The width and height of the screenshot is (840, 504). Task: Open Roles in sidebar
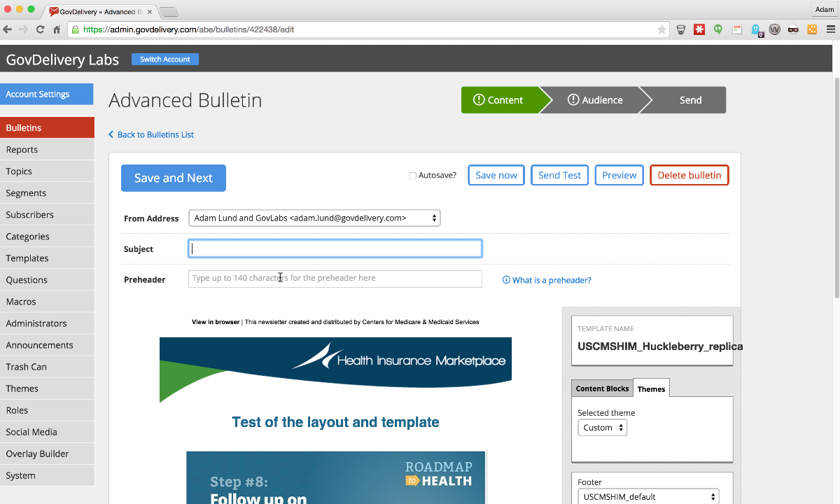click(x=47, y=409)
